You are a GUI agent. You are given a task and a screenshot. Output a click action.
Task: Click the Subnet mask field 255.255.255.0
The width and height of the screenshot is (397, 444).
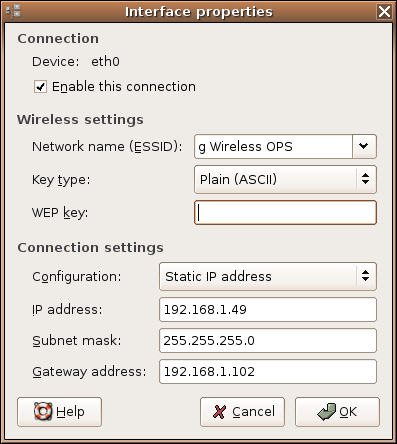click(268, 341)
